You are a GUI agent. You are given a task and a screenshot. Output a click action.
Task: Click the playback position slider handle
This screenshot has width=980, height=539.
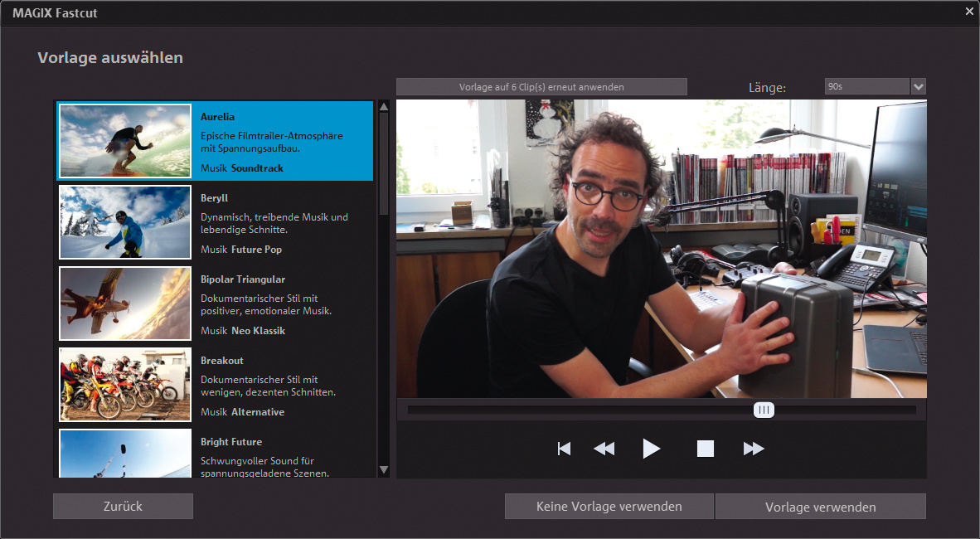[763, 410]
